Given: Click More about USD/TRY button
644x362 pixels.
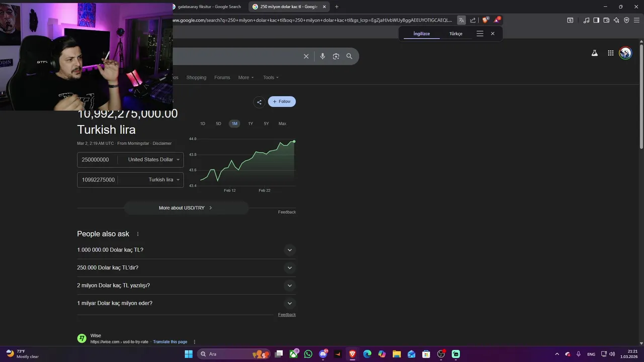Looking at the screenshot, I should 186,208.
